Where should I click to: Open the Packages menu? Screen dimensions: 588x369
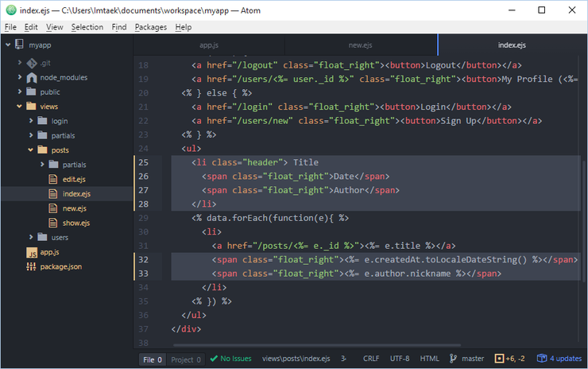[151, 27]
